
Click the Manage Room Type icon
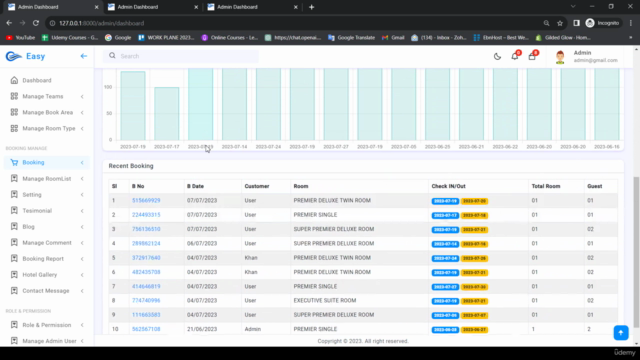pyautogui.click(x=14, y=128)
